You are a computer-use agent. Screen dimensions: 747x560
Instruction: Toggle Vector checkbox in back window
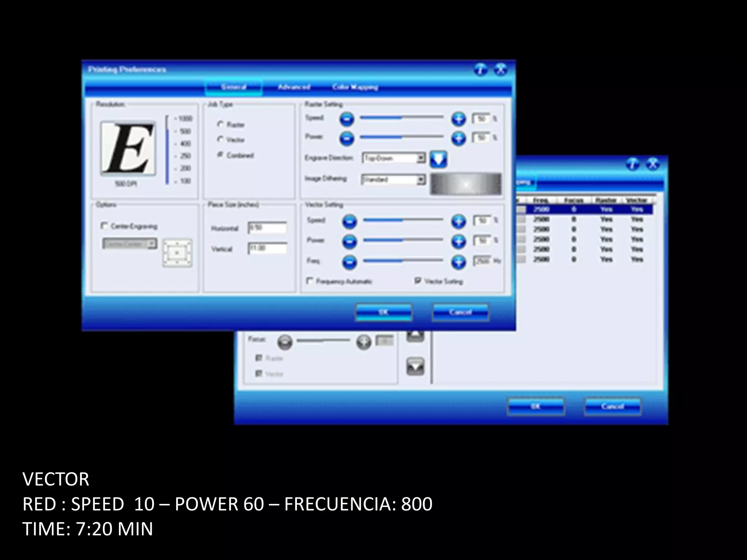tap(259, 373)
